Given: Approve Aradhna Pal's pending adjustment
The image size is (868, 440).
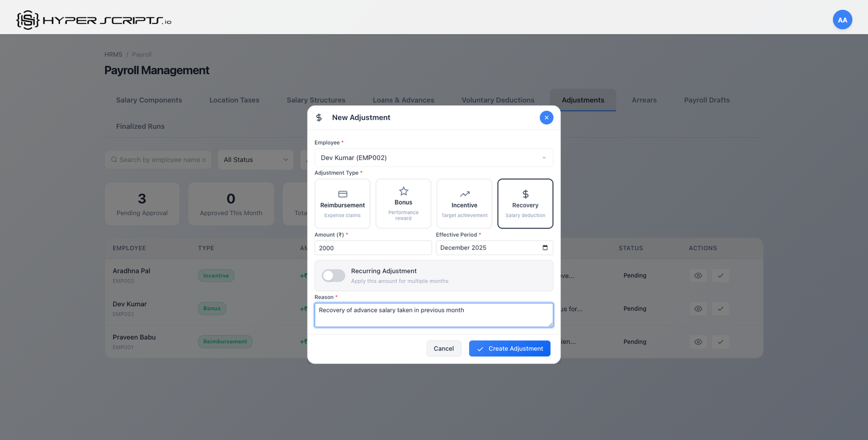Looking at the screenshot, I should (720, 276).
